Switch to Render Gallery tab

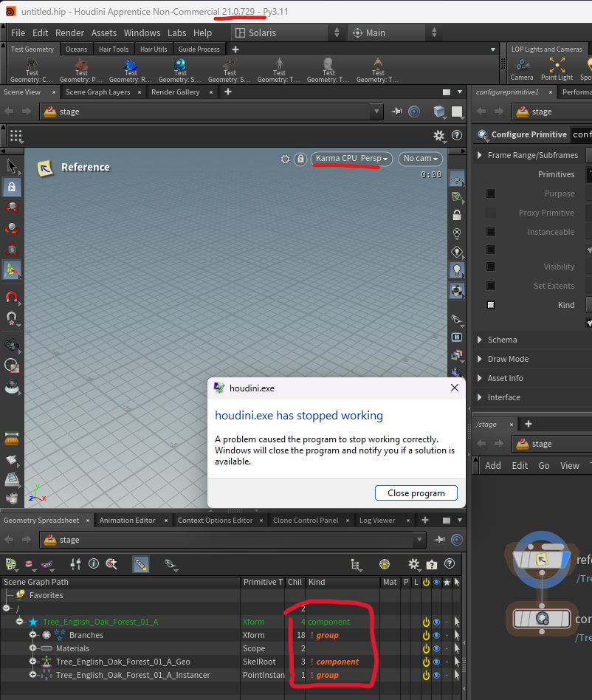point(176,92)
